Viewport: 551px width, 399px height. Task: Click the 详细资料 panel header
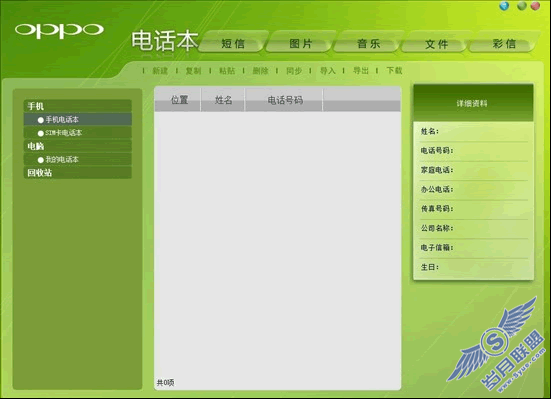tap(473, 103)
